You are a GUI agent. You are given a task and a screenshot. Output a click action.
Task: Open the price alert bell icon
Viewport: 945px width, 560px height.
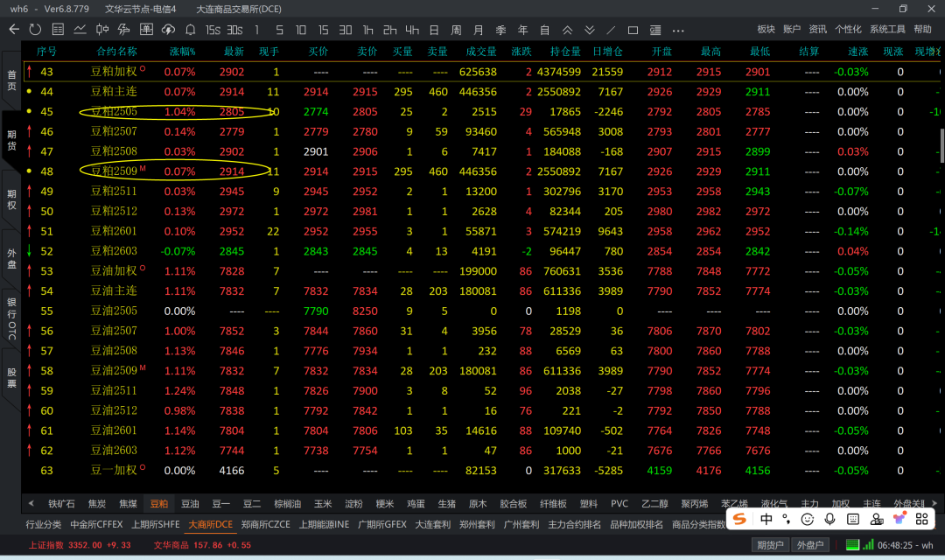191,29
